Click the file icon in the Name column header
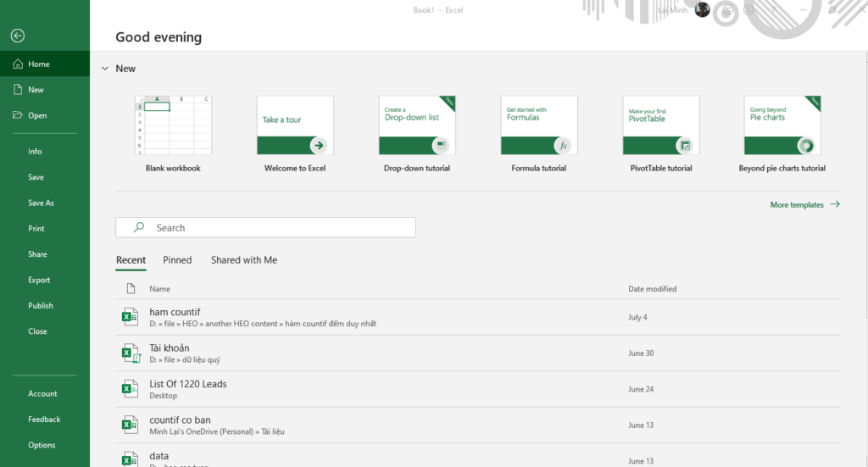The image size is (868, 467). pyautogui.click(x=131, y=289)
